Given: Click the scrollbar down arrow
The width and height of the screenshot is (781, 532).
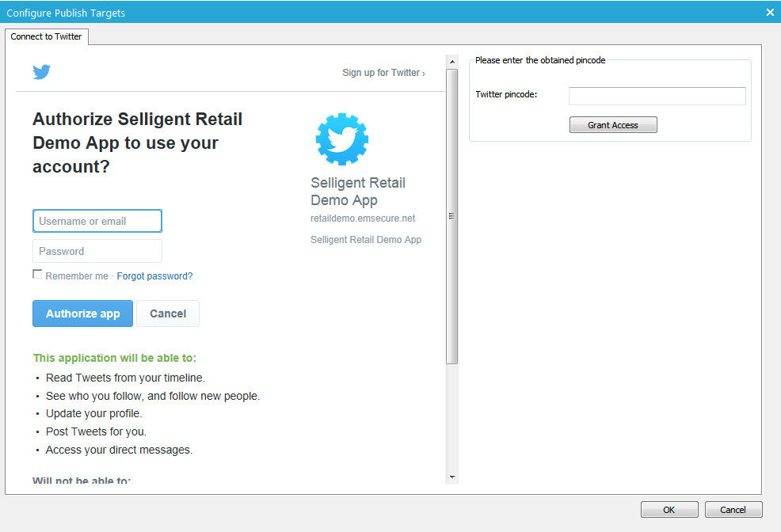Looking at the screenshot, I should 452,477.
